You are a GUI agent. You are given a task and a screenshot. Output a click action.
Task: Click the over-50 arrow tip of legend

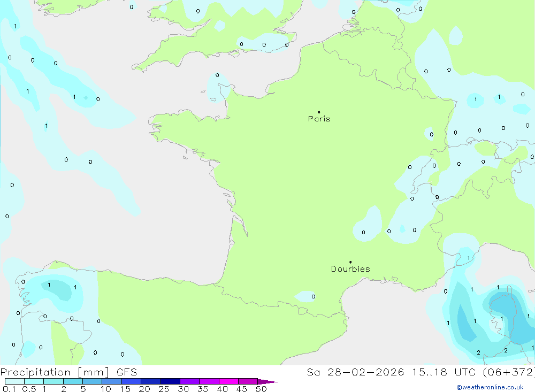pos(267,382)
